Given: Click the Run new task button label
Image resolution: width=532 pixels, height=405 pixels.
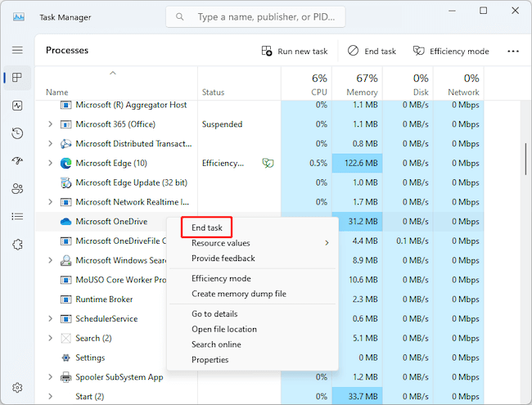Looking at the screenshot, I should 302,52.
